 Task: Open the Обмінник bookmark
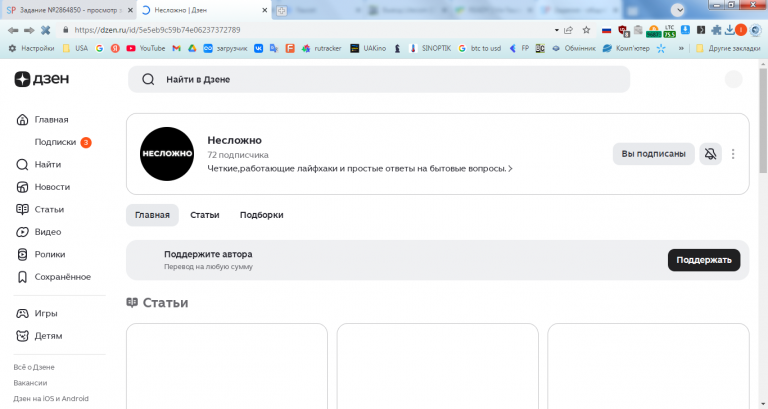574,48
